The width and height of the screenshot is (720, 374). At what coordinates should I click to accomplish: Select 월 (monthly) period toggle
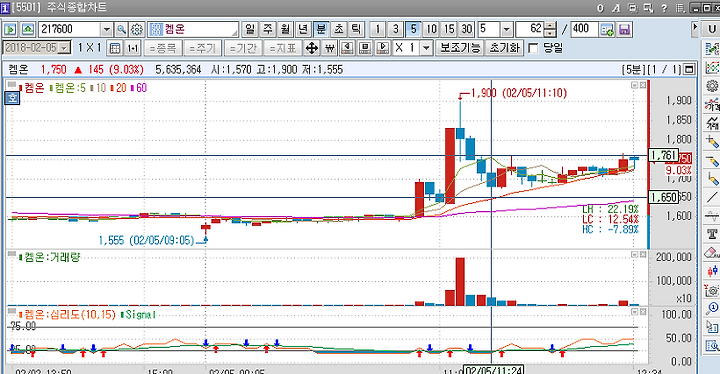(x=285, y=29)
